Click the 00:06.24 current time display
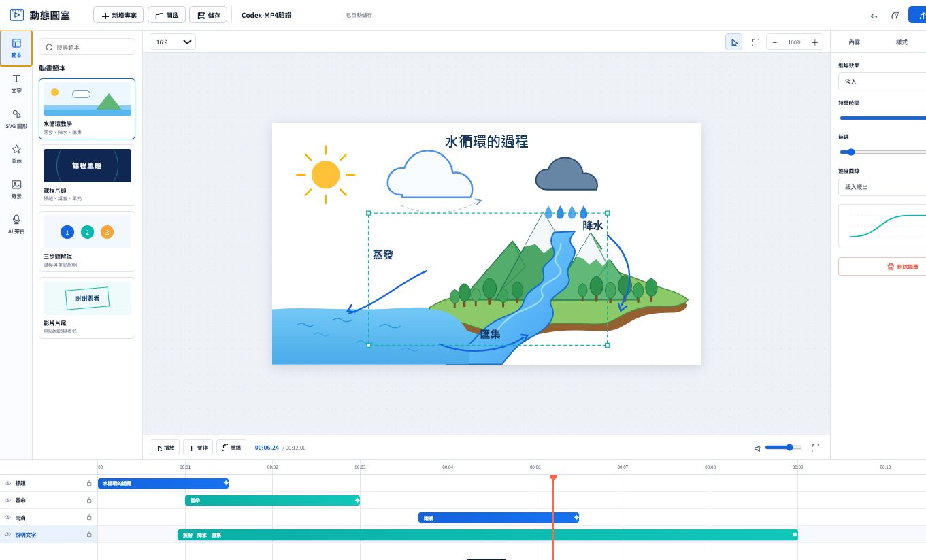 tap(267, 448)
